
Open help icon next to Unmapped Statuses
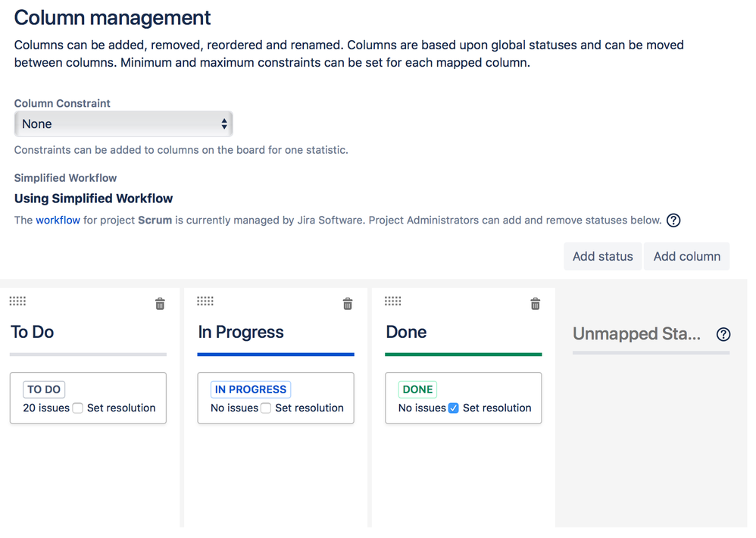click(723, 334)
